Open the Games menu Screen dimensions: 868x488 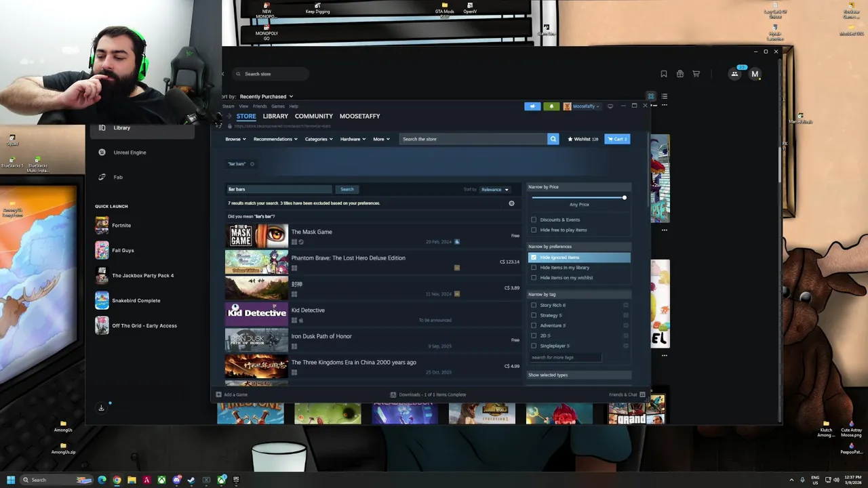(278, 106)
